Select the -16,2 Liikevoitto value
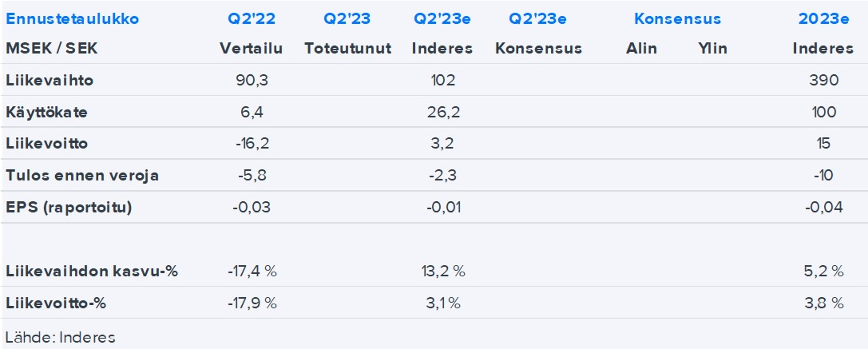 (252, 144)
